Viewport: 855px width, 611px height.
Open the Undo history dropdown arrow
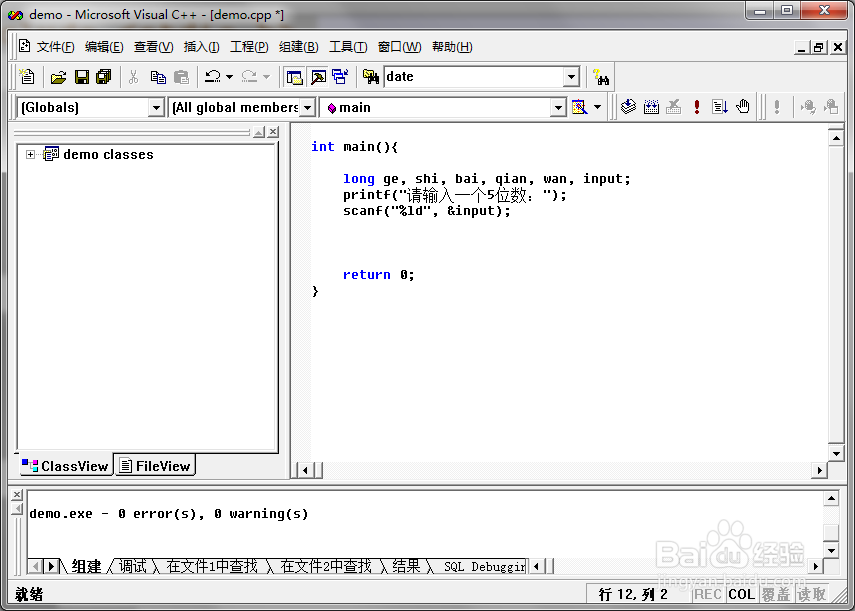tap(230, 77)
